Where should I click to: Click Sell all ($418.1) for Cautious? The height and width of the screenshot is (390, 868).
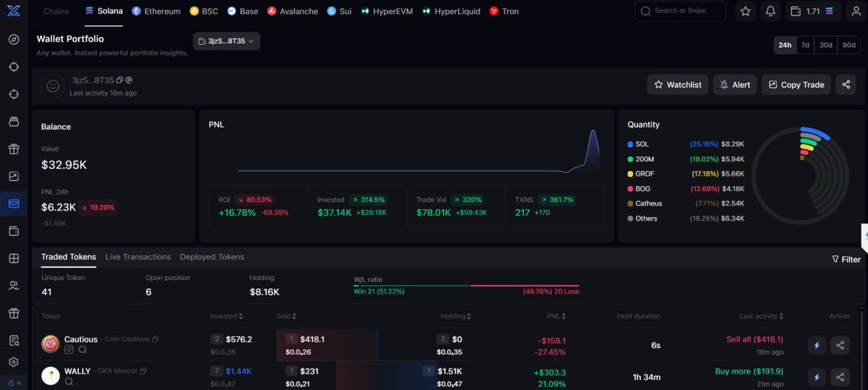754,339
